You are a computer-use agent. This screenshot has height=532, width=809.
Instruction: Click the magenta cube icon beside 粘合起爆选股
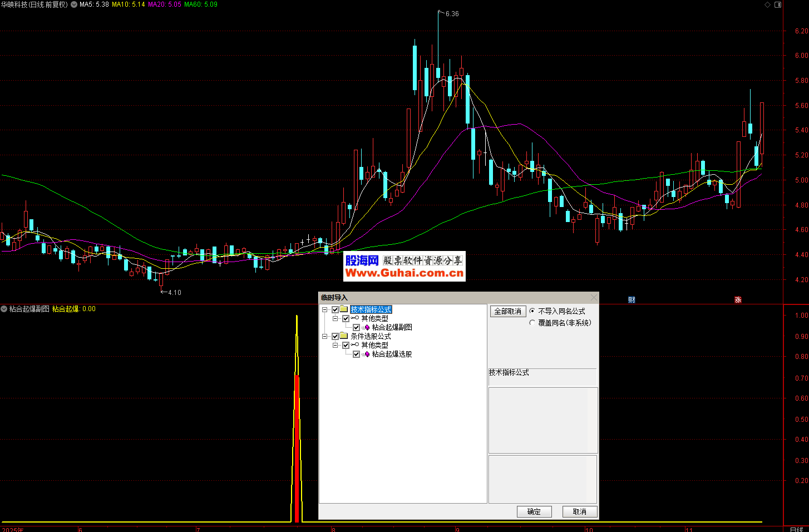[367, 354]
